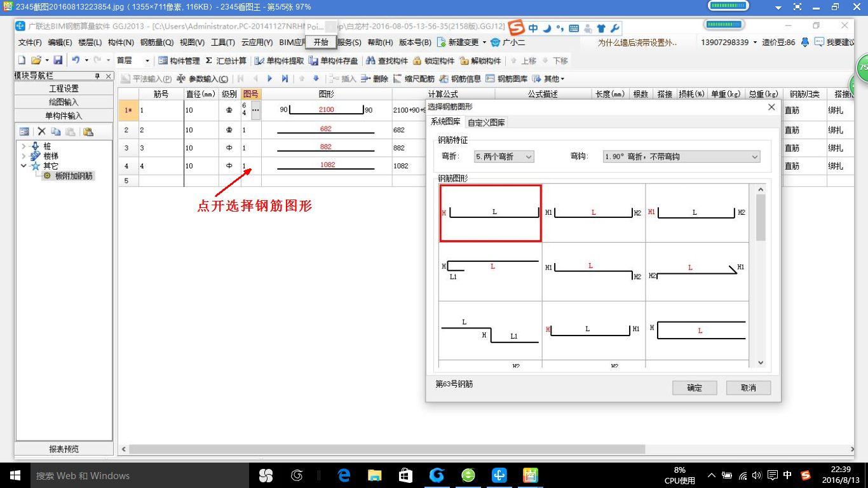Click the Open folder icon in toolbar
This screenshot has width=868, height=488.
(x=36, y=60)
